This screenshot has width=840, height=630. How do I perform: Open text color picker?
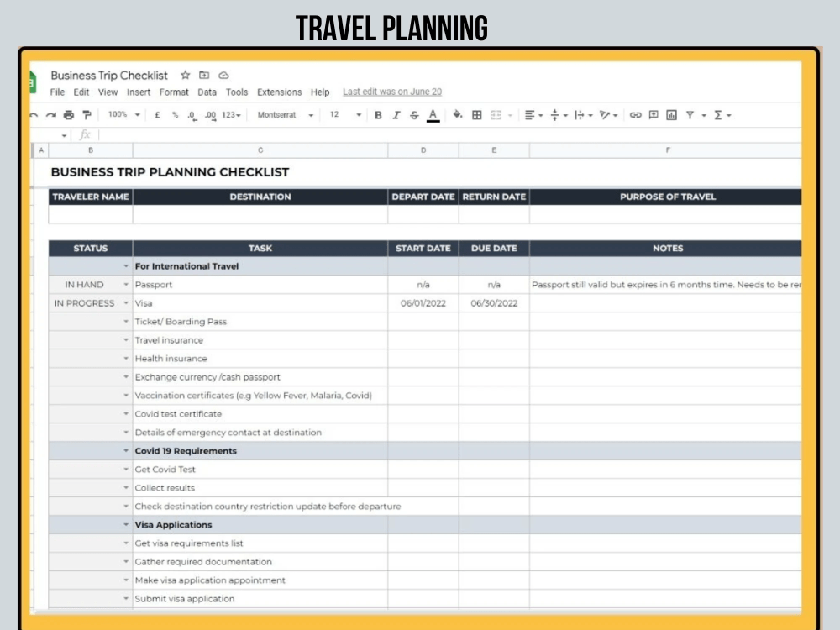[x=433, y=115]
